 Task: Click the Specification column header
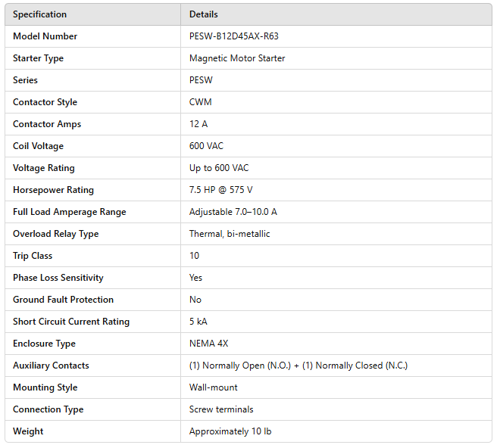tap(39, 14)
